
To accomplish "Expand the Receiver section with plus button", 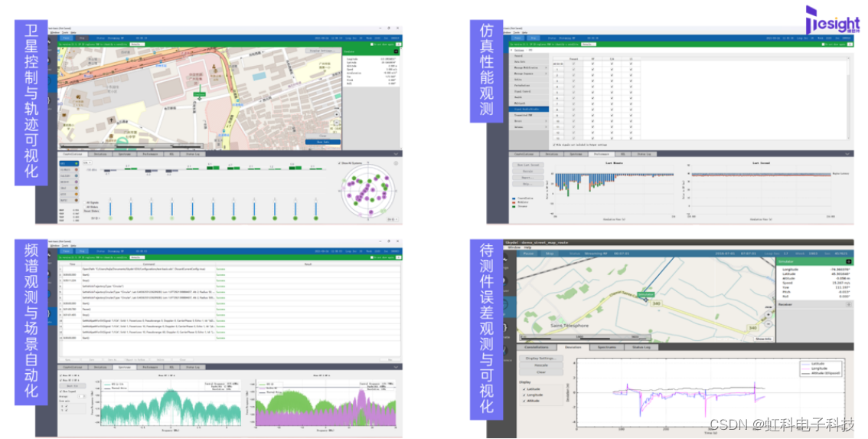I will (849, 304).
